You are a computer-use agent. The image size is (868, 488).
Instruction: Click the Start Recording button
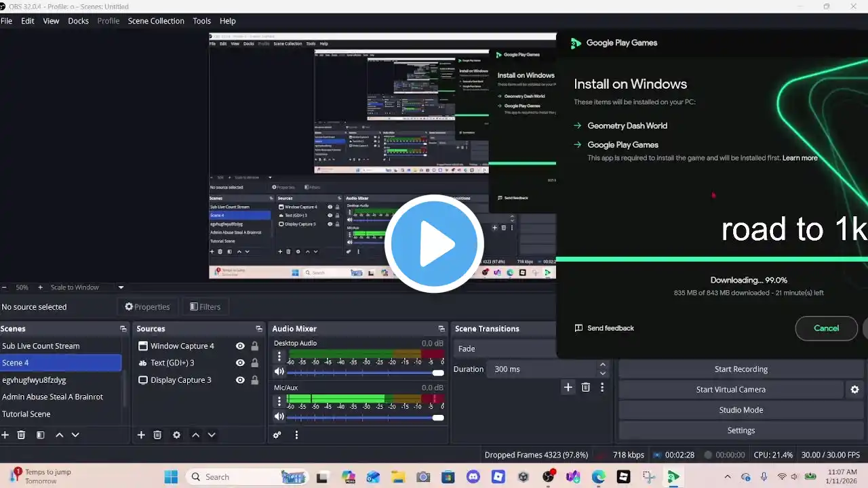pos(741,369)
